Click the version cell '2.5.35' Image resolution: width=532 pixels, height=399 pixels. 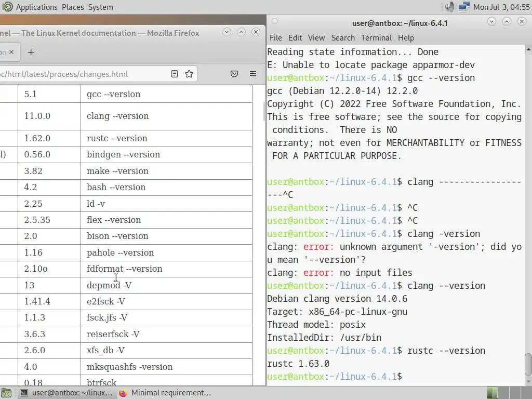click(49, 220)
